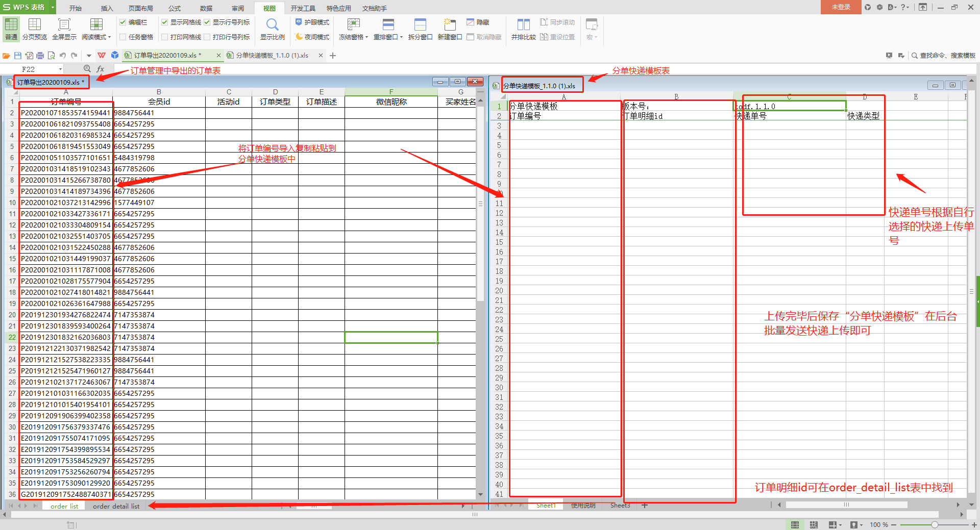Enter Full Screen display (全屏显示)
Screen dimensions: 980x530
[x=64, y=29]
